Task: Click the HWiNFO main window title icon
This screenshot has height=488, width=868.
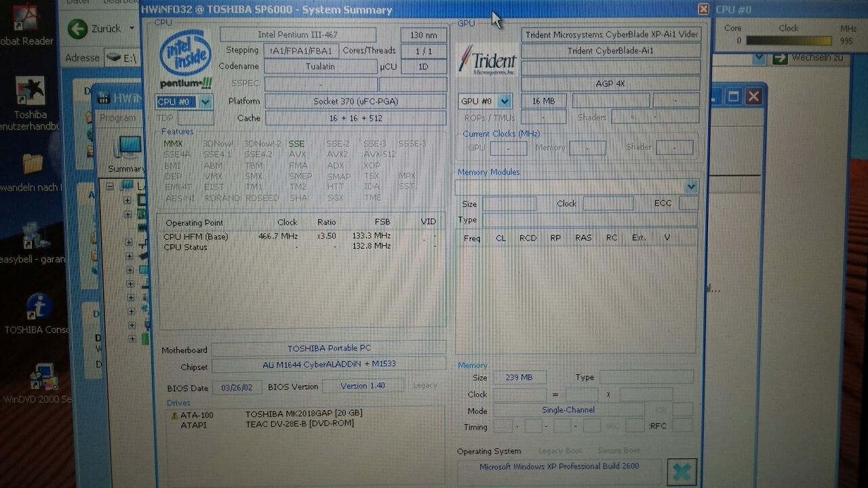Action: pos(103,98)
